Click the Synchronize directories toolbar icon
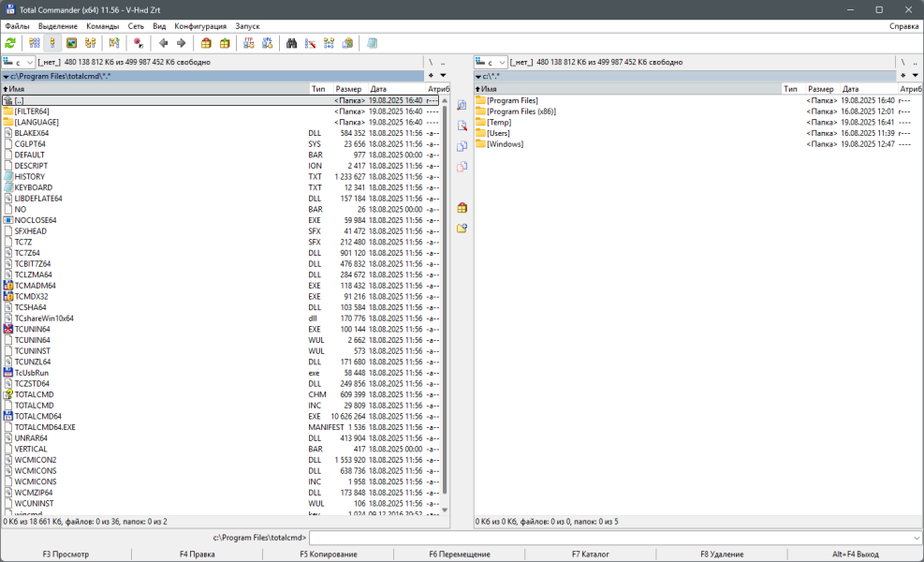 pyautogui.click(x=329, y=43)
